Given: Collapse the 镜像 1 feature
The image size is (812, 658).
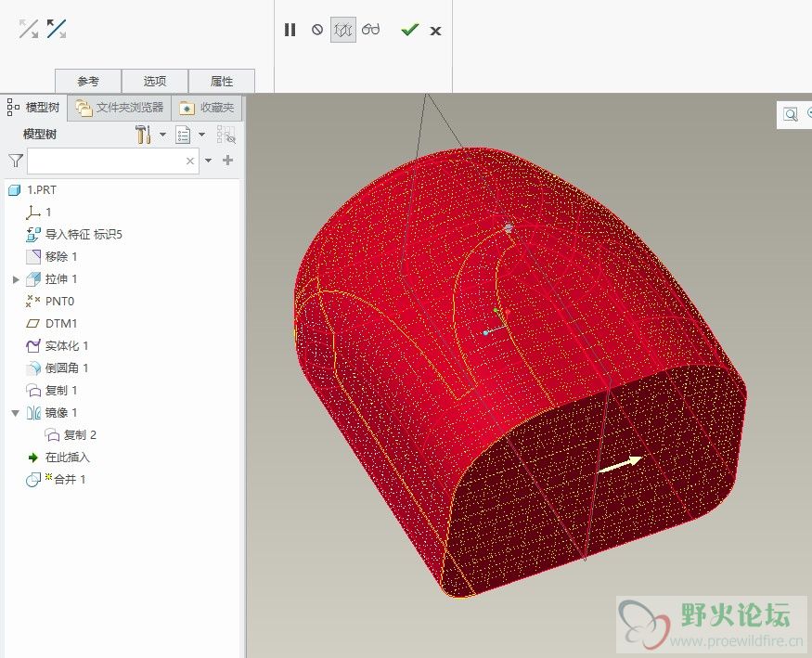Looking at the screenshot, I should 16,413.
